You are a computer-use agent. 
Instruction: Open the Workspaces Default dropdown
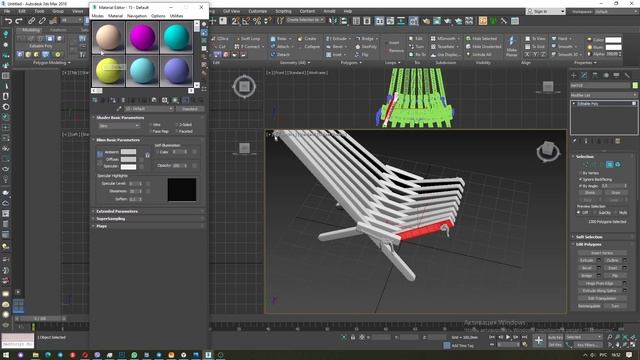pos(616,11)
